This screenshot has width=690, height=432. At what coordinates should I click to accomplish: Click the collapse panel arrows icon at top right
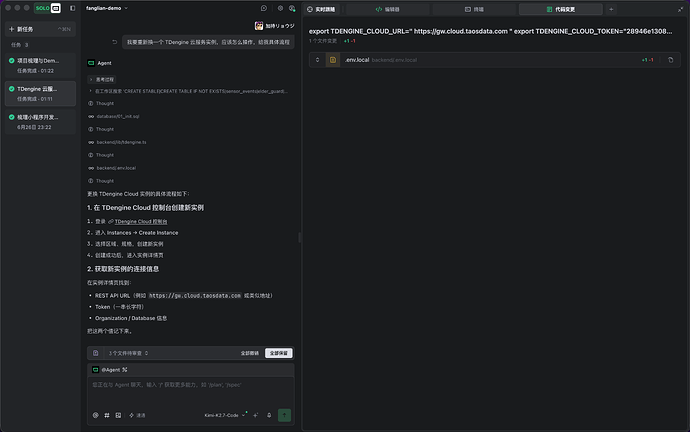point(680,9)
